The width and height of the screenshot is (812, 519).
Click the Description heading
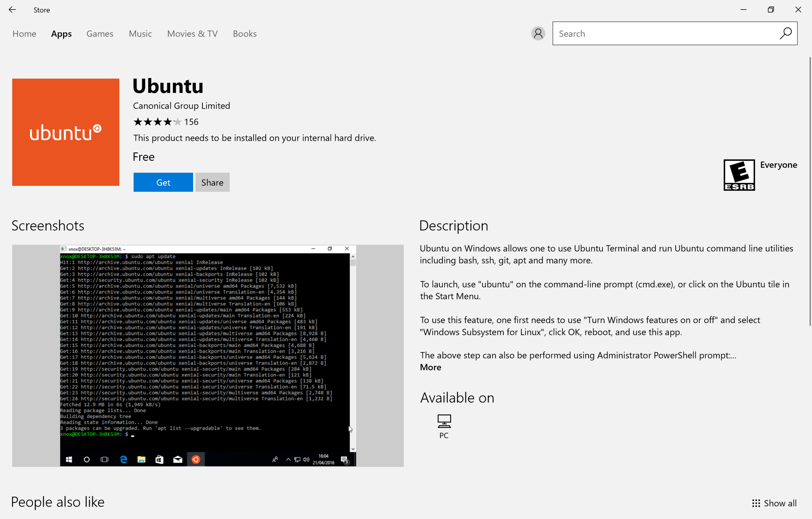pyautogui.click(x=454, y=226)
